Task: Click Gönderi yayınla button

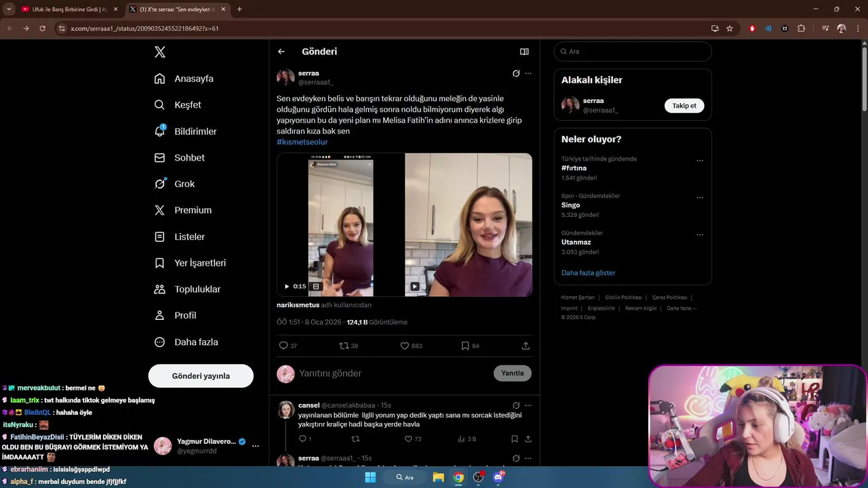Action: click(201, 375)
